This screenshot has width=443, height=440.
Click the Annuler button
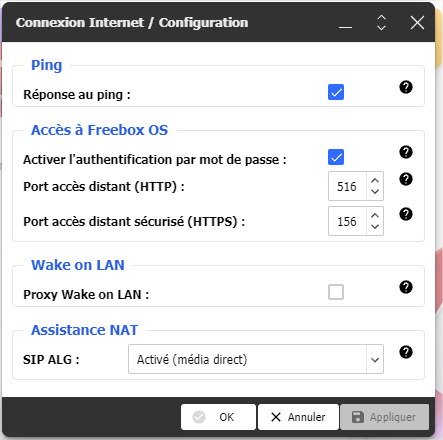tap(298, 417)
